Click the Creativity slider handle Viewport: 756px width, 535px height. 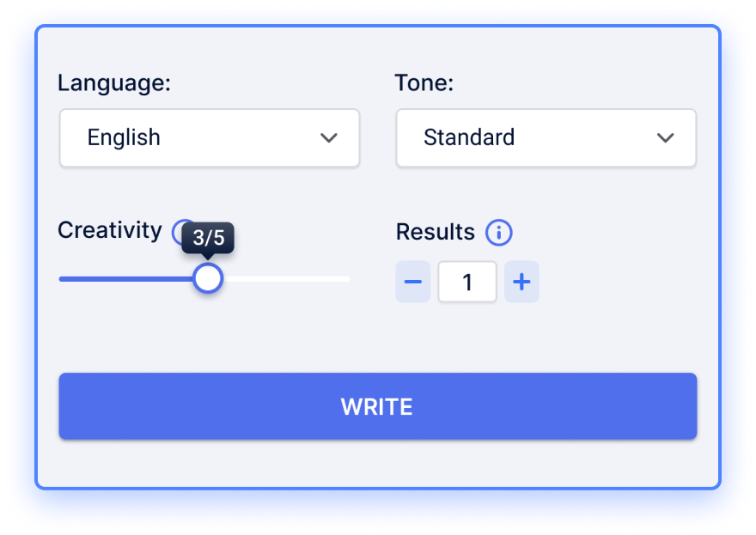pyautogui.click(x=208, y=278)
